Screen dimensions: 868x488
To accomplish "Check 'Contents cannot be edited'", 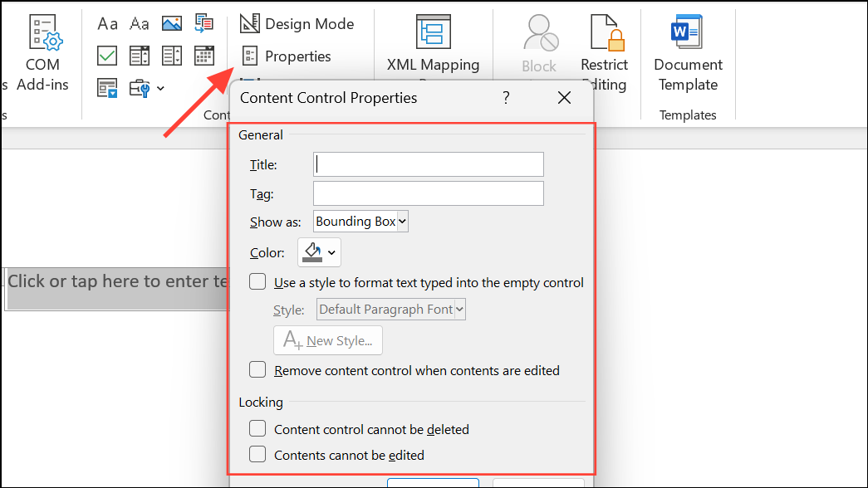I will coord(257,456).
